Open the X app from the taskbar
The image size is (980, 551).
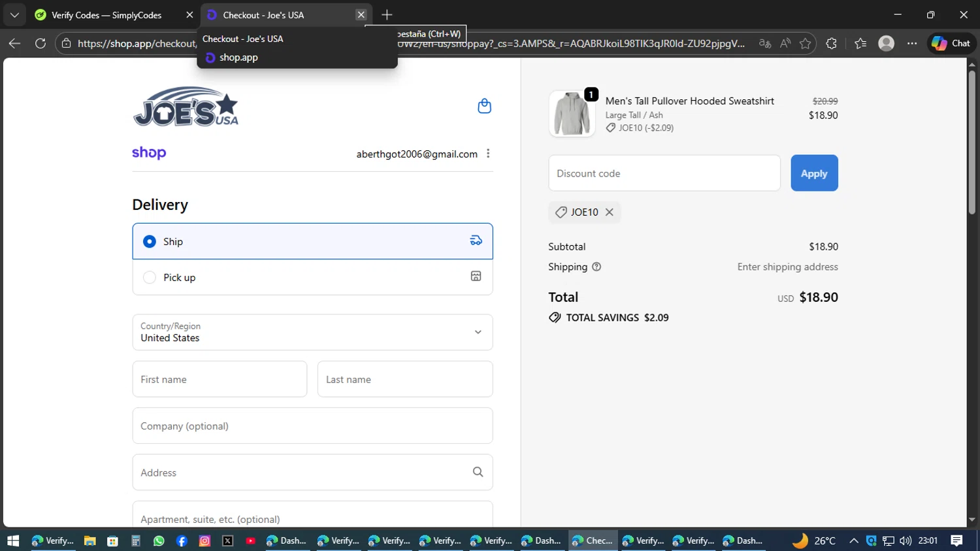tap(227, 541)
